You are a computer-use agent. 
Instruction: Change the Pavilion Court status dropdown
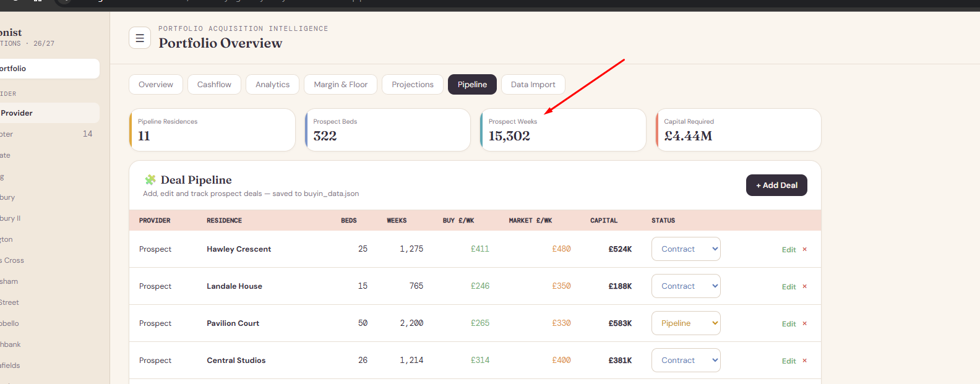tap(686, 323)
